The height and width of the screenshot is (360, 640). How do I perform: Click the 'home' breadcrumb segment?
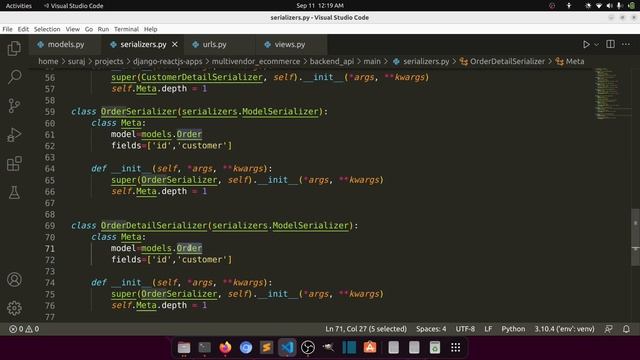click(x=48, y=61)
